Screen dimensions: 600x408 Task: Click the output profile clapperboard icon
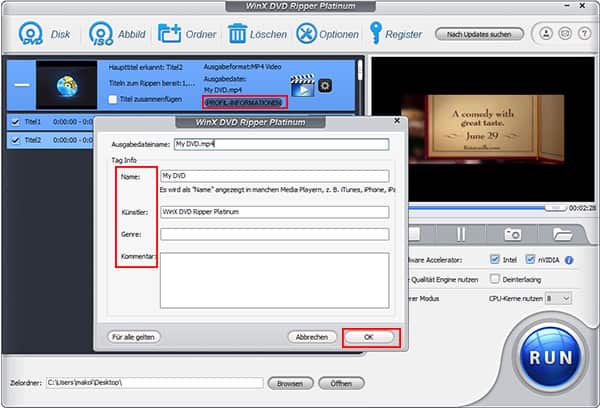coord(302,85)
